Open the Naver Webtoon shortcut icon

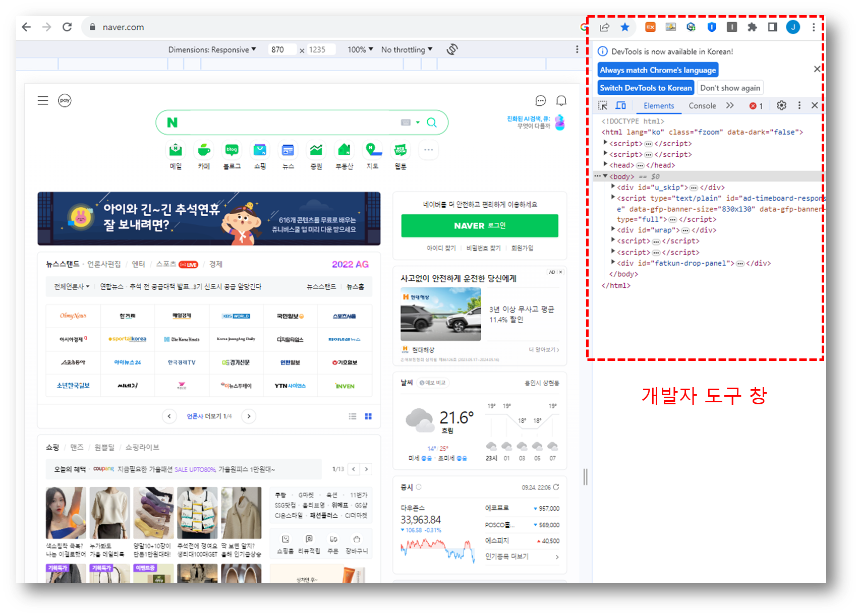[400, 150]
